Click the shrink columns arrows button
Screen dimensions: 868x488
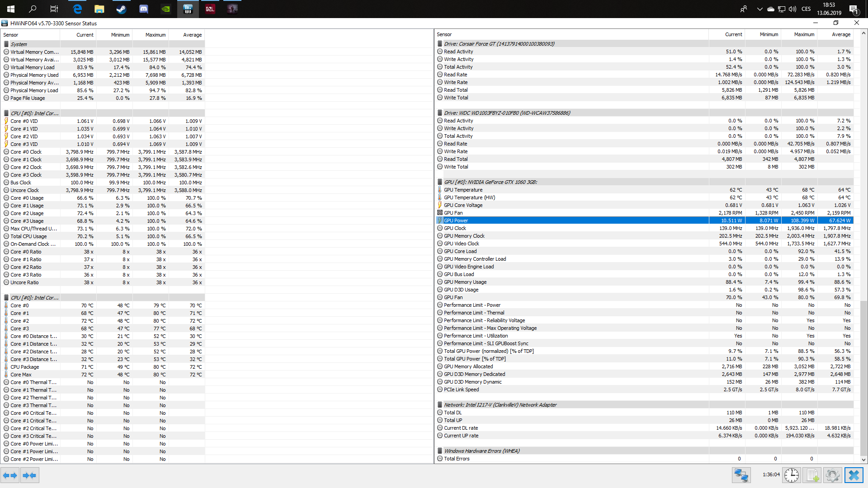29,475
